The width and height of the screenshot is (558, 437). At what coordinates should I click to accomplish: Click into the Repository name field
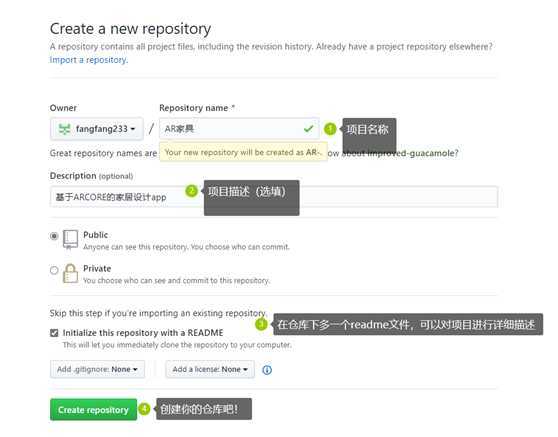tap(239, 129)
